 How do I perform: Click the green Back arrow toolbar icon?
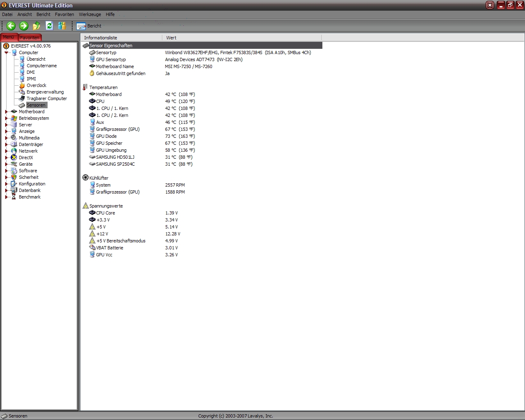pos(11,26)
